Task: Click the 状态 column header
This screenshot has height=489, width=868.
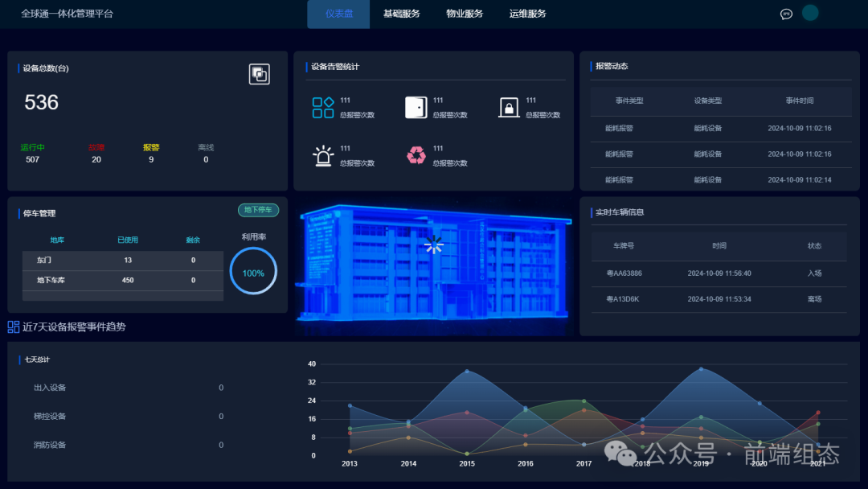Action: pos(814,246)
